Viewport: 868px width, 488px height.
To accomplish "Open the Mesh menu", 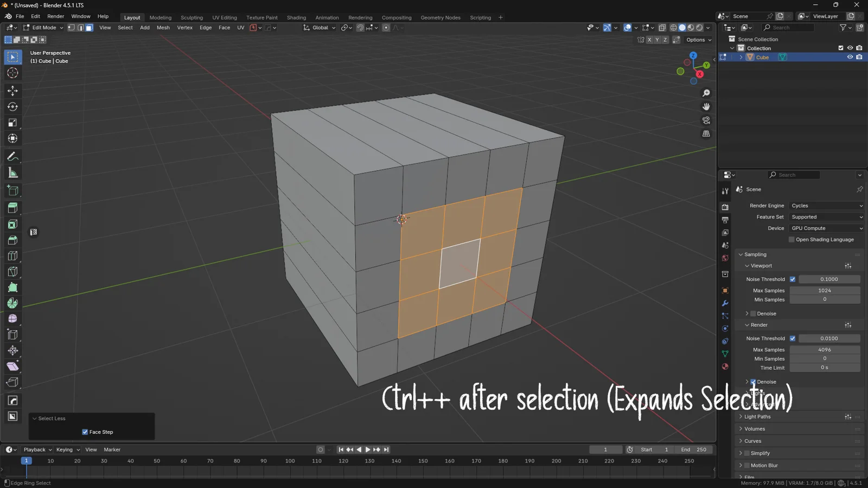I will [x=163, y=28].
